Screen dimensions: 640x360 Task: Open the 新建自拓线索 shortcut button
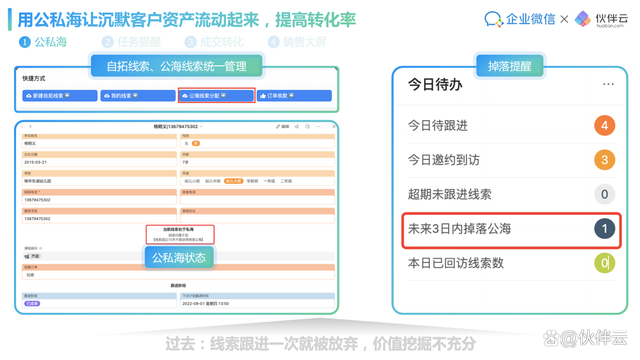click(x=60, y=96)
